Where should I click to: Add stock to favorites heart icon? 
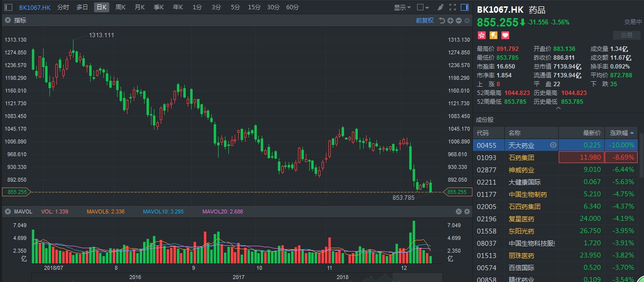pos(505,35)
